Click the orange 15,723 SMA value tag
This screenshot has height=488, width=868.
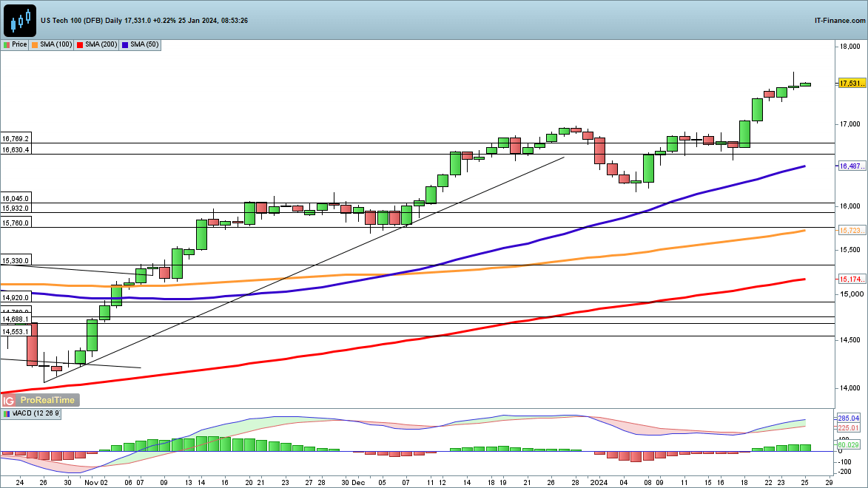(851, 231)
